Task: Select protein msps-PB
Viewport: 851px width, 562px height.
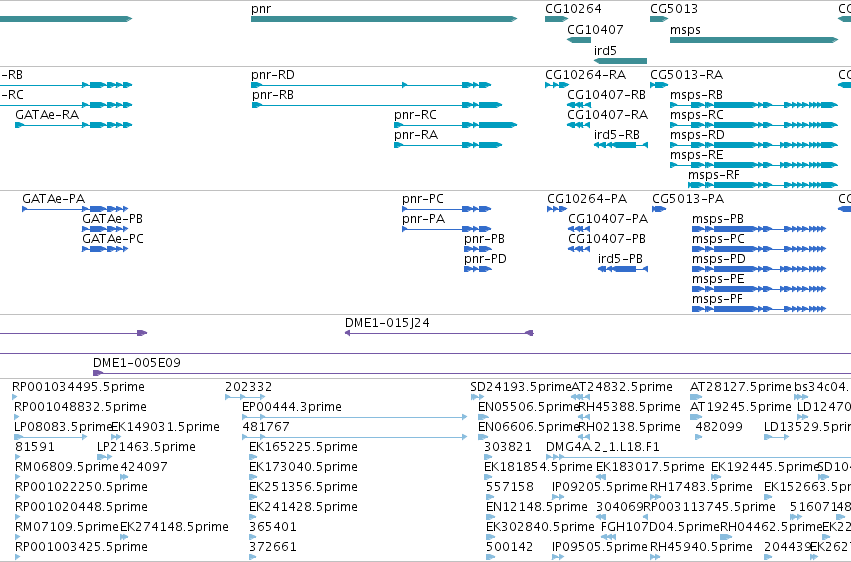Action: coord(759,229)
